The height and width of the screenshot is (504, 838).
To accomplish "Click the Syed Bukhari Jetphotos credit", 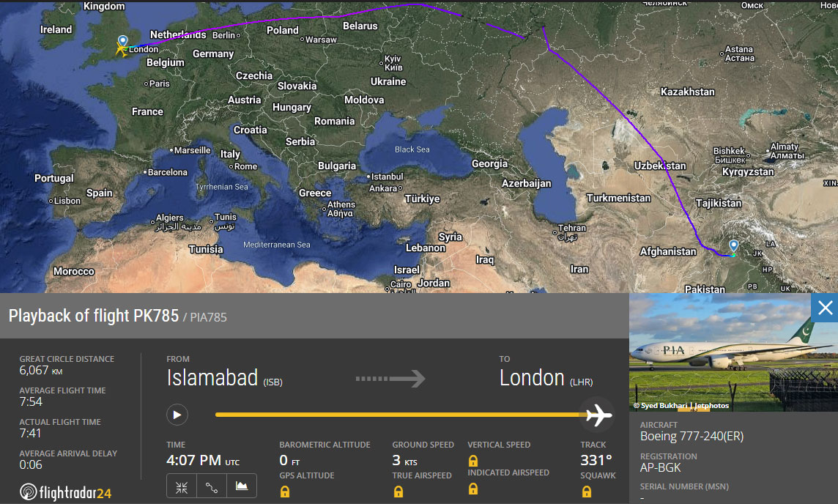I will pyautogui.click(x=681, y=406).
